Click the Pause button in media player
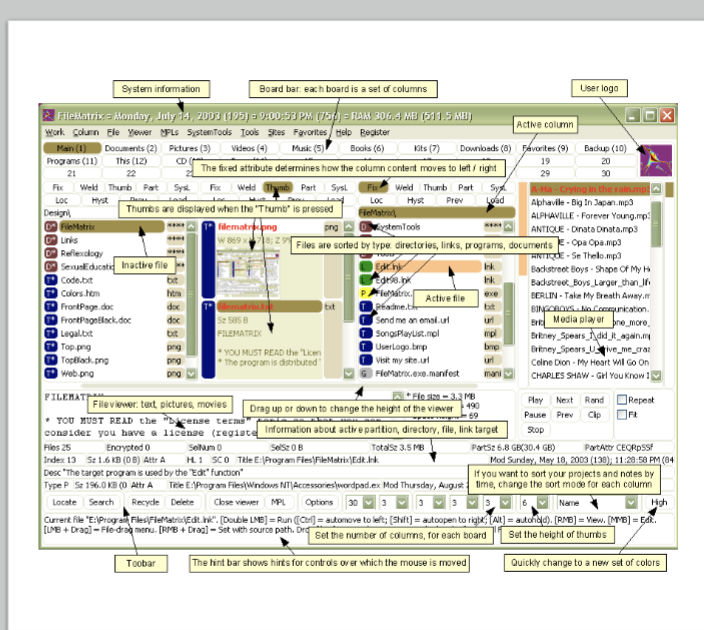The width and height of the screenshot is (704, 630). pyautogui.click(x=536, y=414)
